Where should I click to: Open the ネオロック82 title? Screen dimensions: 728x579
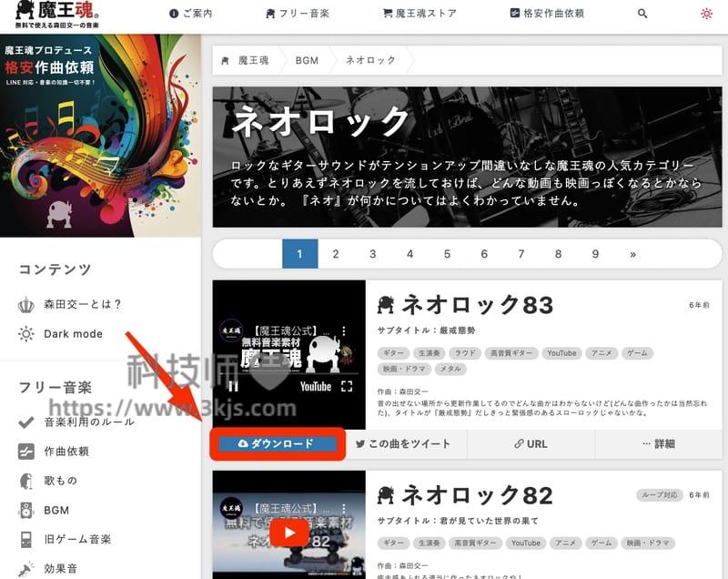coord(478,495)
